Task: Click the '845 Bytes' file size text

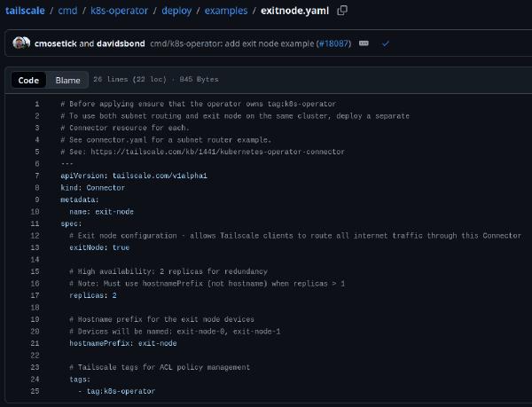Action: pos(199,80)
